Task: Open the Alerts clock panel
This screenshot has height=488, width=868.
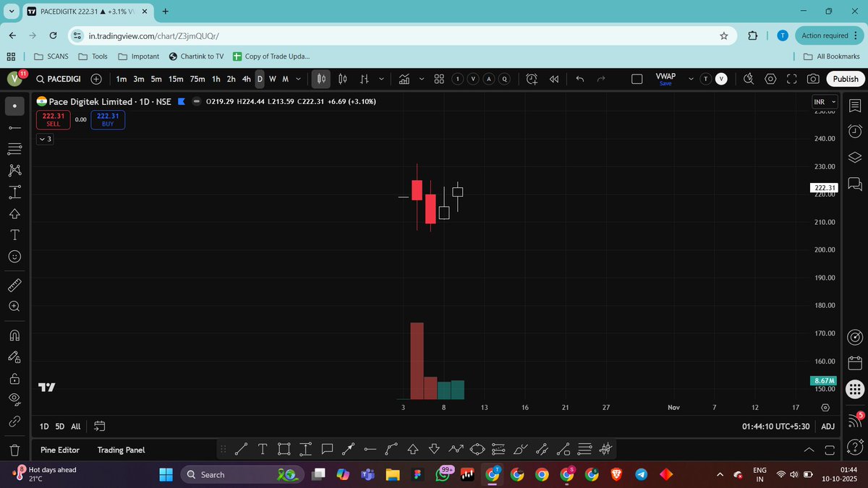Action: tap(854, 132)
